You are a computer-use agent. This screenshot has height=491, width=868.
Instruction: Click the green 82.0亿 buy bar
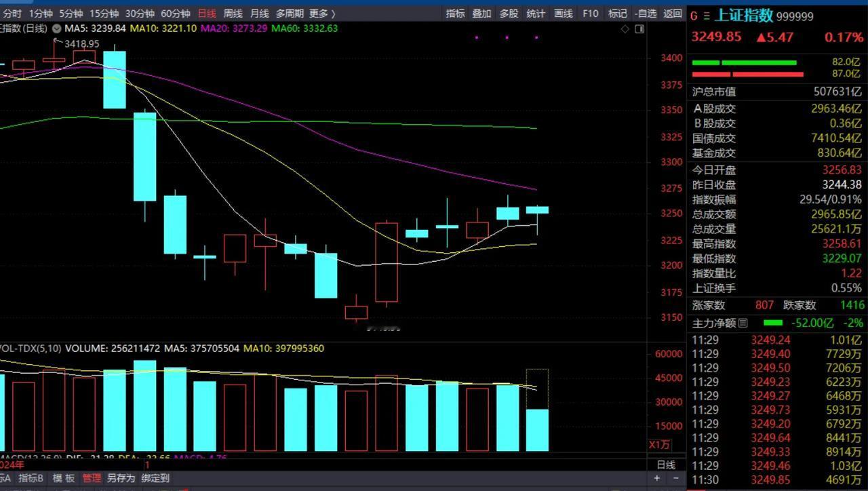point(744,63)
